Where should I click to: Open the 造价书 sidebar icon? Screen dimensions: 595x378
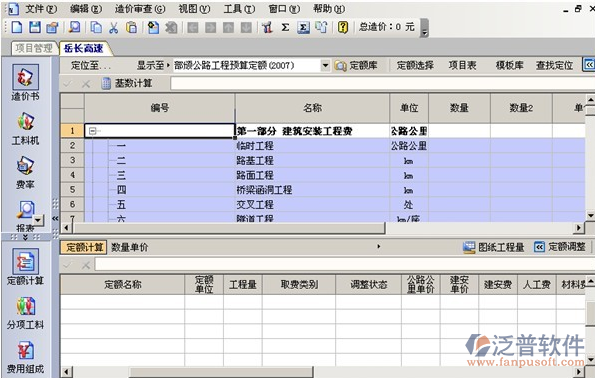(x=25, y=82)
